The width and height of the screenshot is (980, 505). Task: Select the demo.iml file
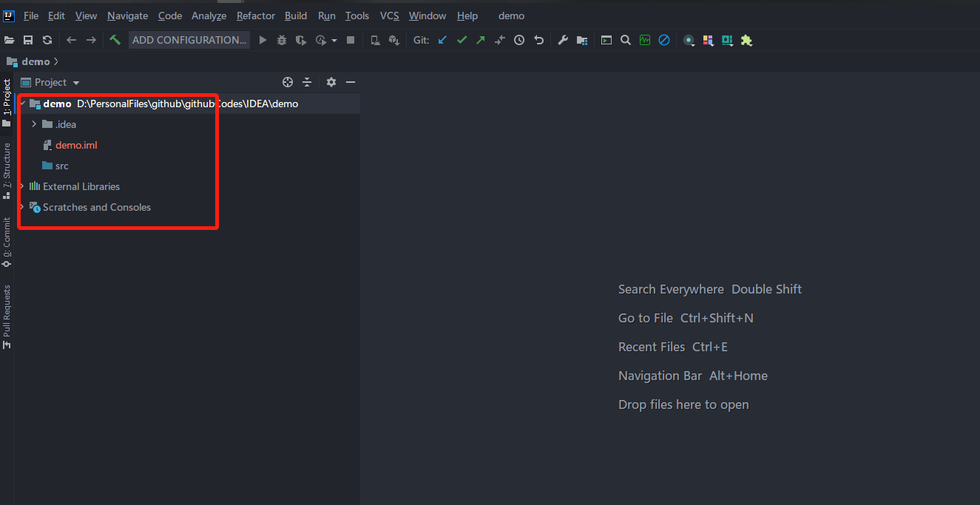[x=76, y=145]
